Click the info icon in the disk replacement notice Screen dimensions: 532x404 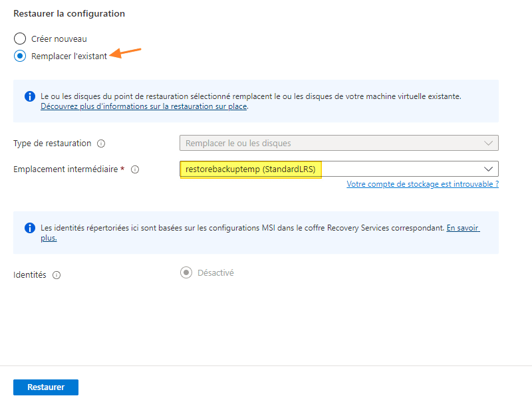click(29, 96)
